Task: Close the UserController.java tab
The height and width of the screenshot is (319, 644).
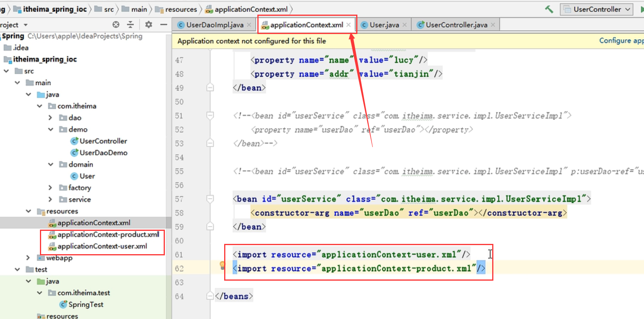Action: pyautogui.click(x=493, y=25)
